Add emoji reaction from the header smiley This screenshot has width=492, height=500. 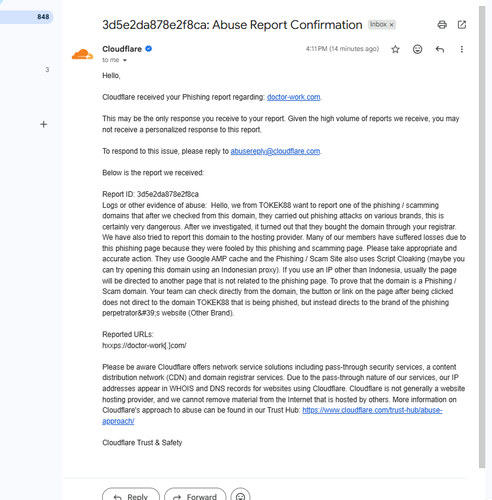pyautogui.click(x=417, y=49)
